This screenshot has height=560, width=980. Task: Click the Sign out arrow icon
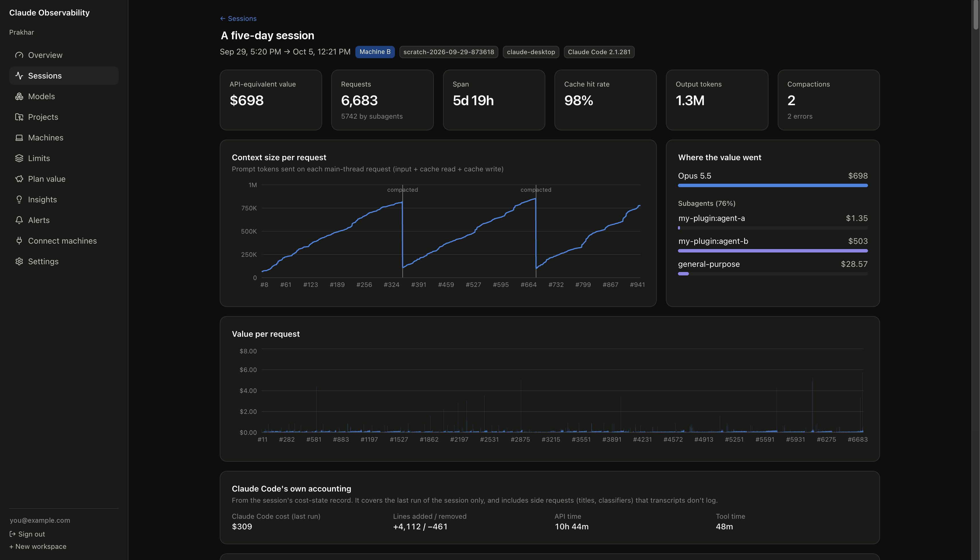pos(13,534)
